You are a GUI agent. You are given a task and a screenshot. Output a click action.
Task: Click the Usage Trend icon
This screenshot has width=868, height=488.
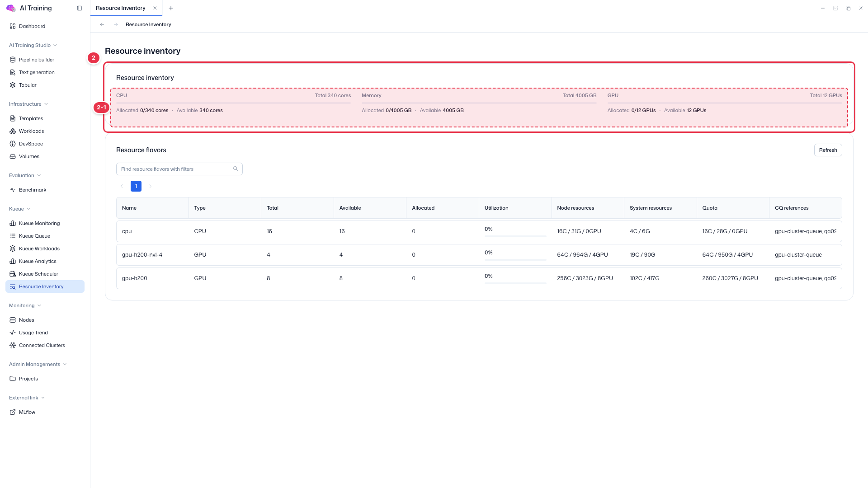coord(13,333)
